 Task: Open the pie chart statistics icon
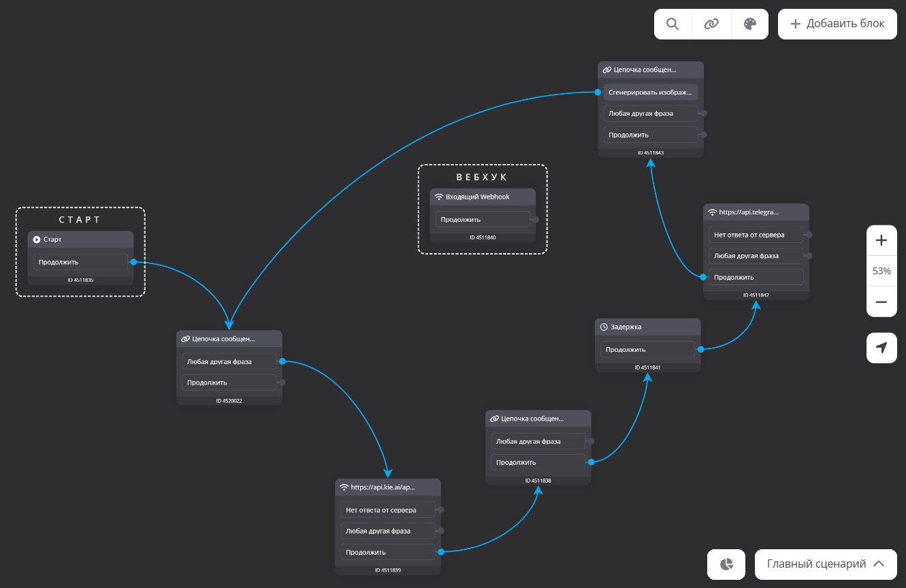pos(727,564)
